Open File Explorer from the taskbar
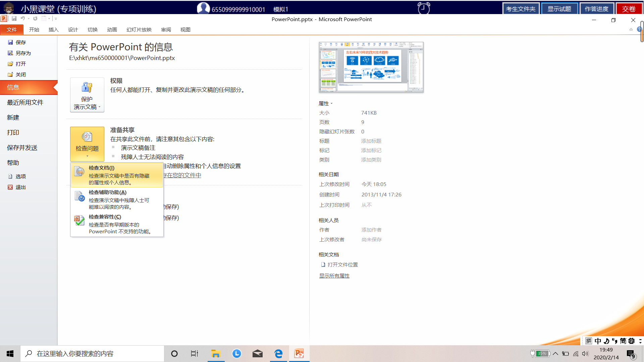Viewport: 644px width, 362px height. pos(216,354)
